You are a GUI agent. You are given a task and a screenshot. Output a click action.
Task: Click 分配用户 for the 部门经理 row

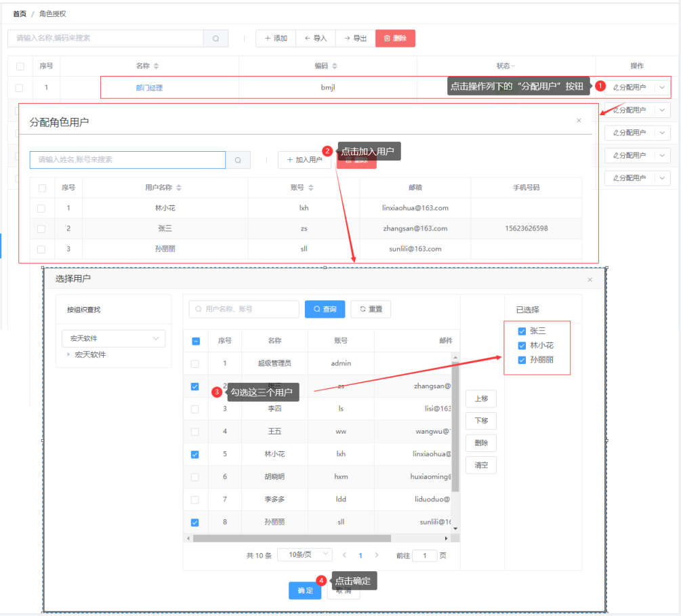coord(630,87)
